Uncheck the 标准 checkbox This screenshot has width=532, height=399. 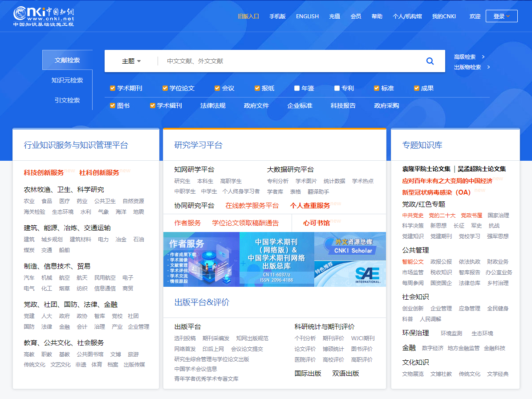(377, 88)
